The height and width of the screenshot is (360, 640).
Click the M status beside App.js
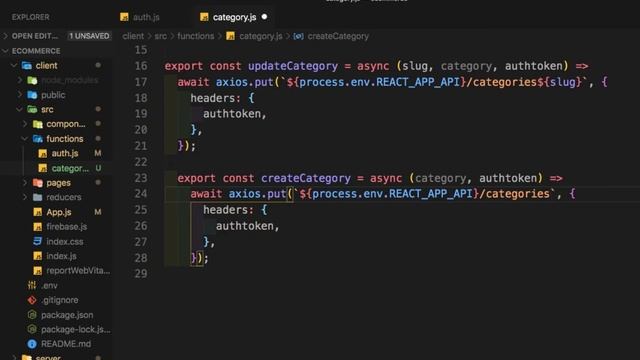tap(98, 212)
